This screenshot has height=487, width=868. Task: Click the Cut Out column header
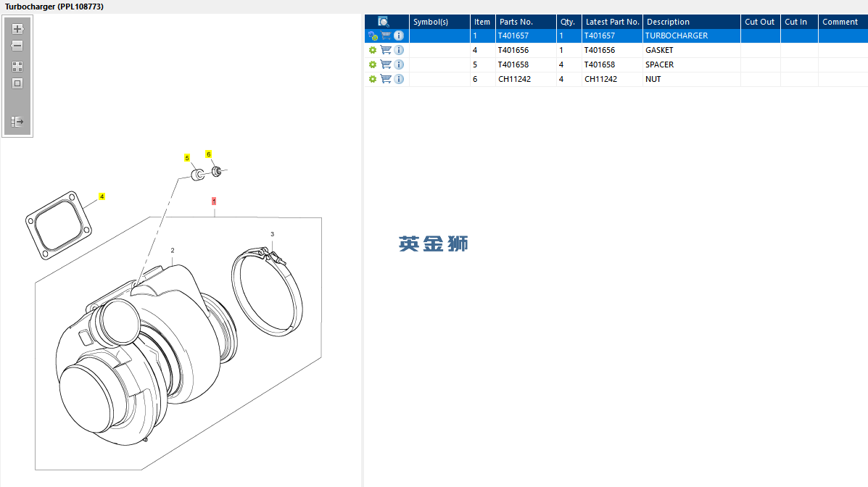[x=760, y=22]
